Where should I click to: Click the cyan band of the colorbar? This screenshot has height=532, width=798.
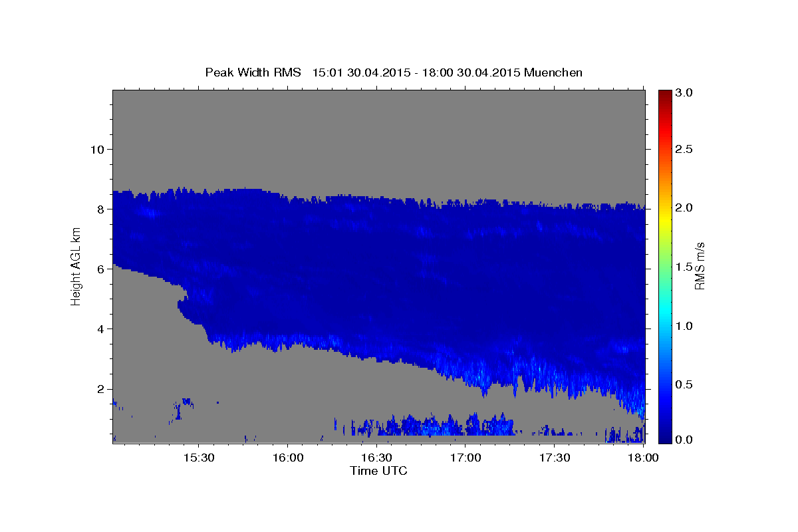(665, 310)
